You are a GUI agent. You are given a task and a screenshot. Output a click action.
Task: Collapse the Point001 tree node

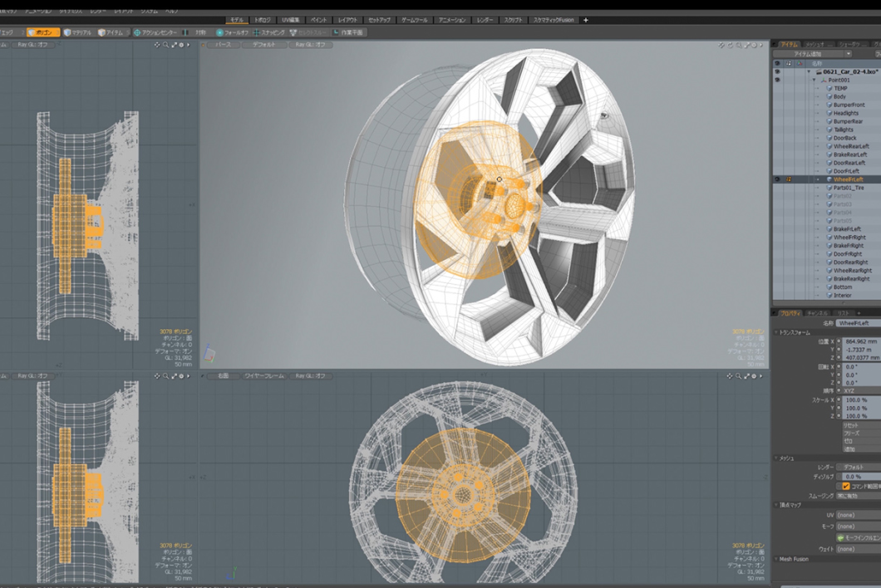point(814,80)
